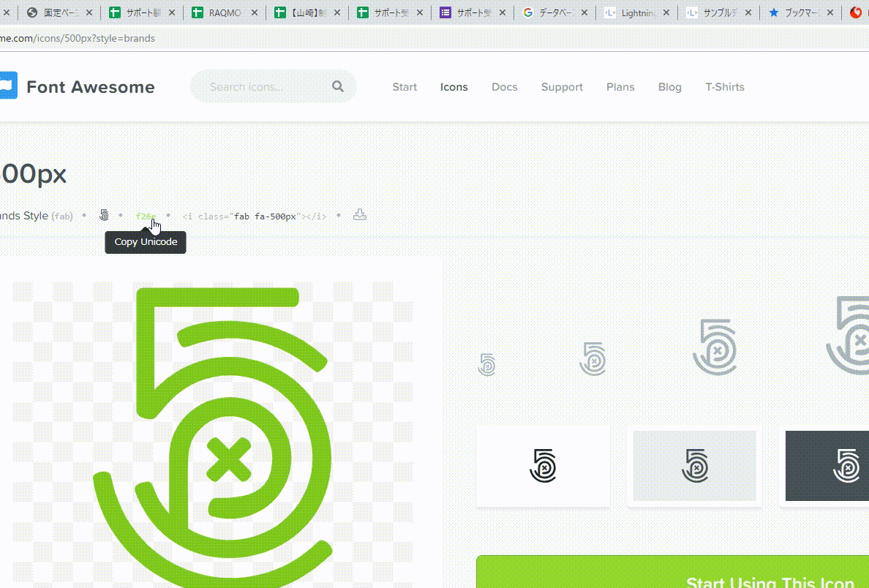869x588 pixels.
Task: Switch to the RAQMO browser tab
Action: (x=225, y=12)
